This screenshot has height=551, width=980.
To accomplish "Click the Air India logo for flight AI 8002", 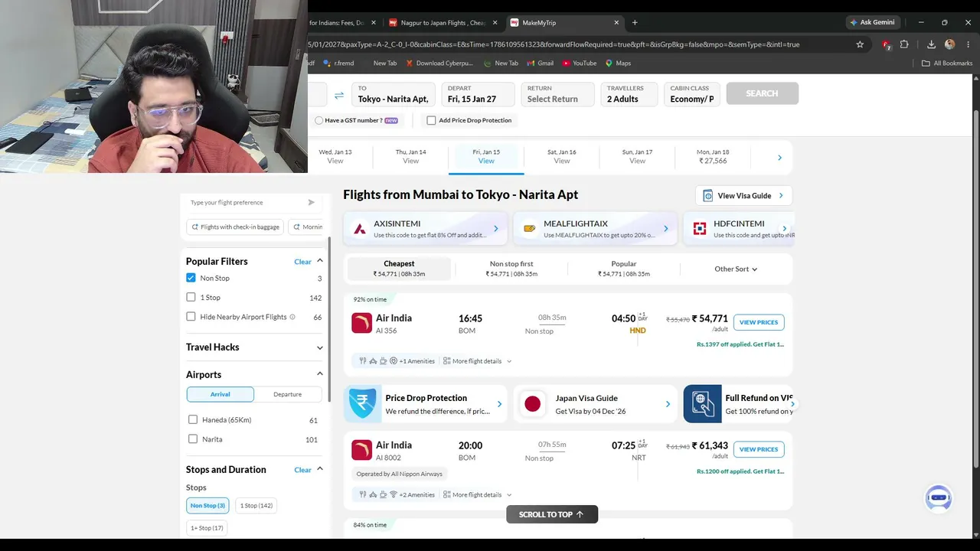I will pyautogui.click(x=361, y=450).
